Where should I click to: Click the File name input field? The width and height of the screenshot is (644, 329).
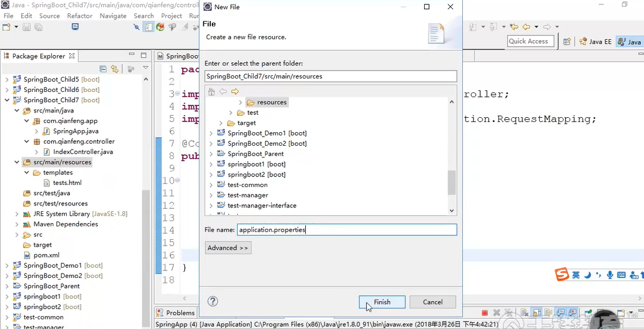click(347, 230)
